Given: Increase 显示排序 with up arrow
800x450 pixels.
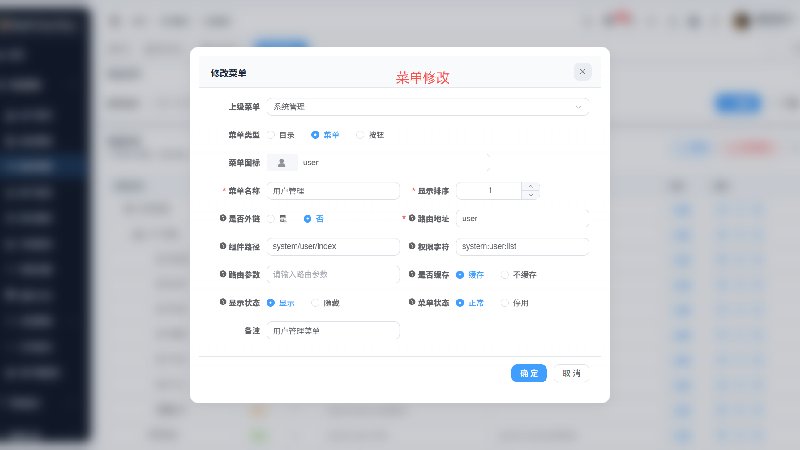Looking at the screenshot, I should (x=531, y=186).
